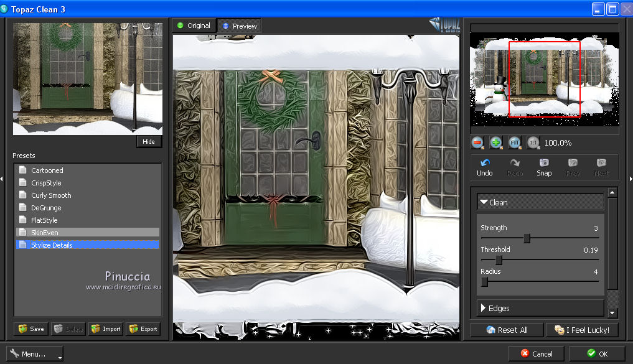Screen dimensions: 633x364
Task: Save the current preset
Action: (x=30, y=329)
